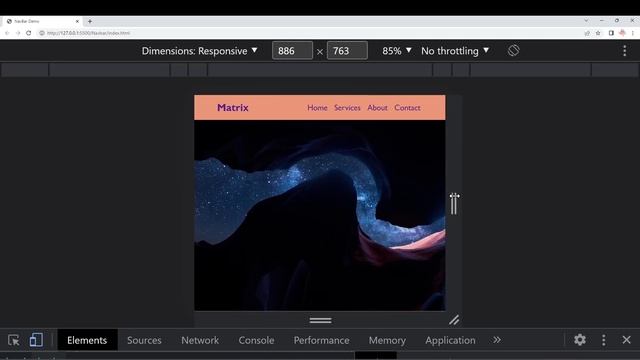Image resolution: width=640 pixels, height=360 pixels.
Task: Click the side panel icon in Chrome toolbar
Action: point(611,33)
